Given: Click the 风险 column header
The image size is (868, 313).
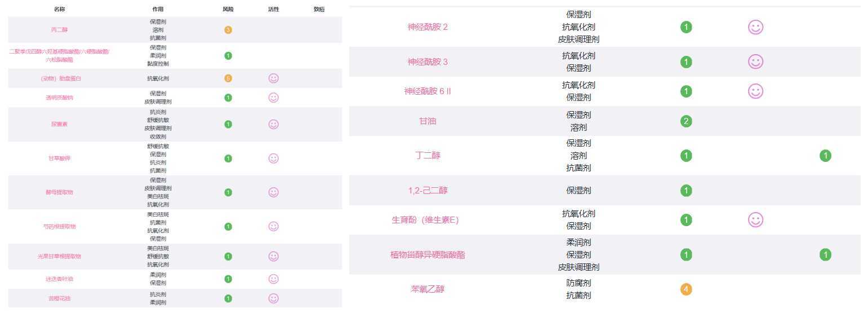Looking at the screenshot, I should tap(228, 10).
